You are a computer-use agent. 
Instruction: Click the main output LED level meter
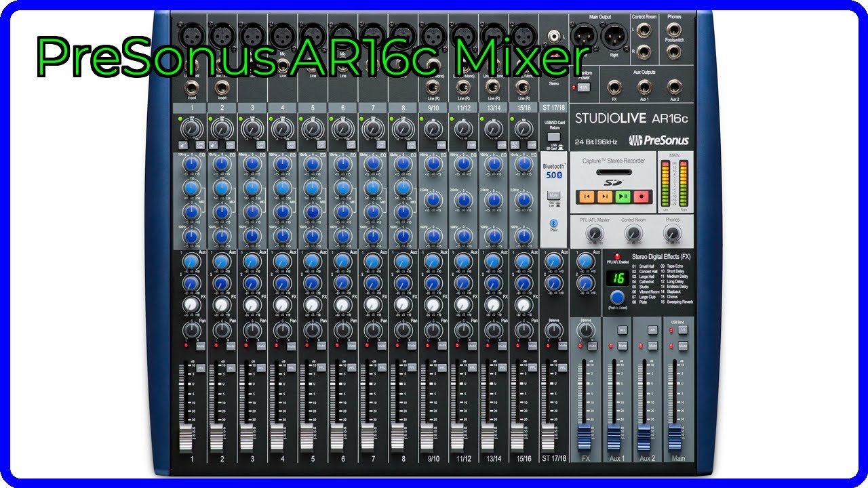pyautogui.click(x=673, y=183)
